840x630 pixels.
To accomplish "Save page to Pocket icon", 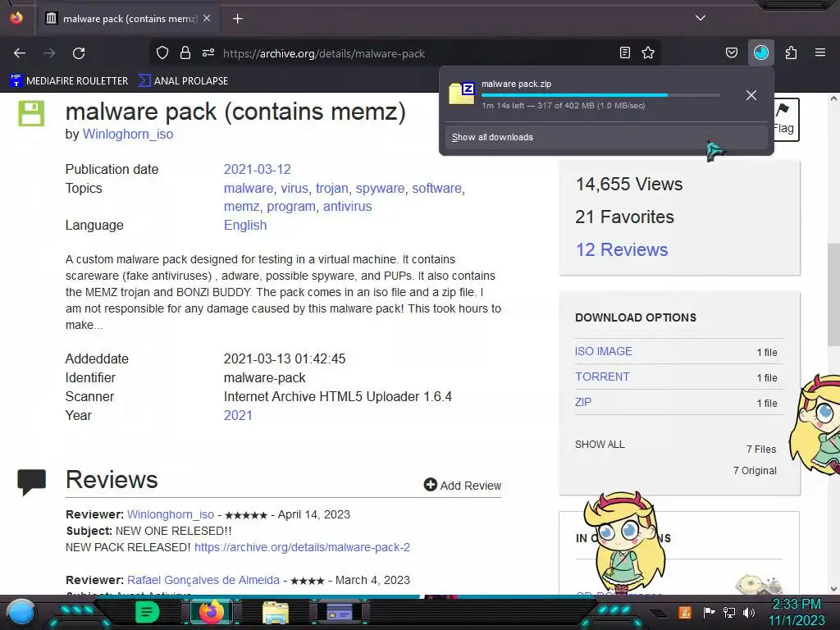I will click(731, 52).
